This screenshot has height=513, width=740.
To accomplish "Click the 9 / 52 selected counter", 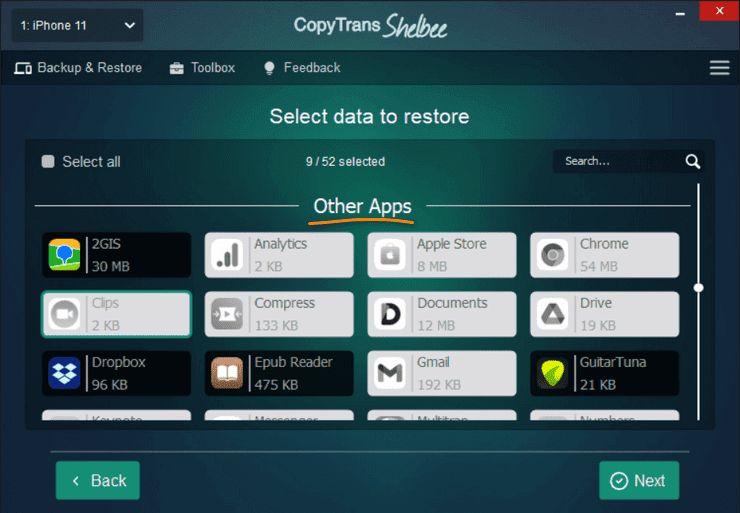I will (345, 161).
